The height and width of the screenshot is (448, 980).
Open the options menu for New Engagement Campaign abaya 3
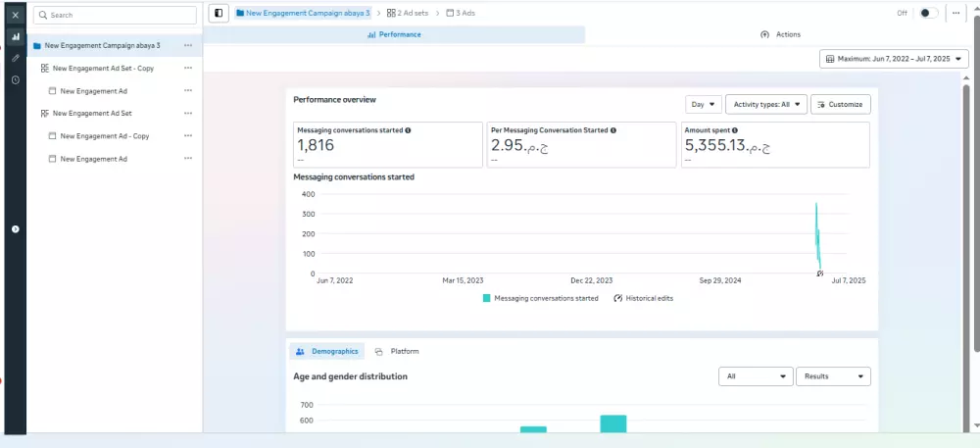pyautogui.click(x=188, y=46)
